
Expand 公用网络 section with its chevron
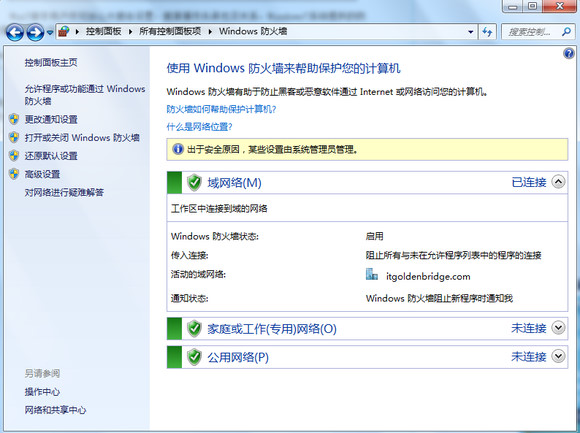tap(558, 356)
